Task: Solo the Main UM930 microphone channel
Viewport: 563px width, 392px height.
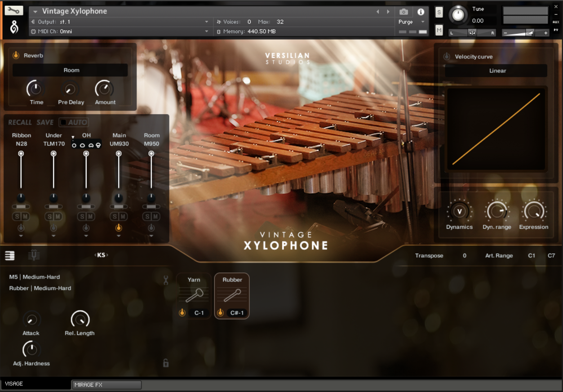Action: [x=114, y=216]
